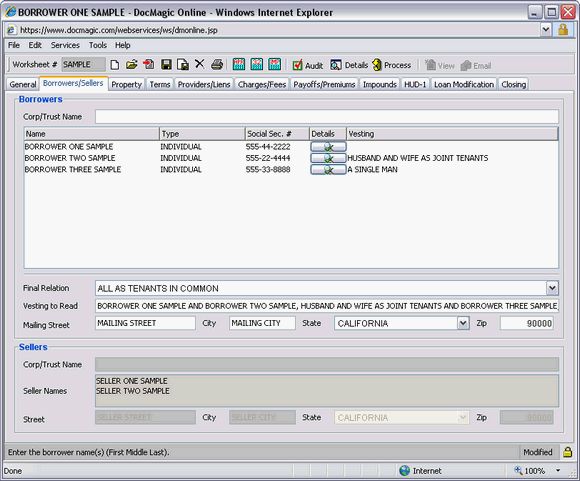Click the Worksheet # field
This screenshot has height=481, width=580.
(83, 64)
